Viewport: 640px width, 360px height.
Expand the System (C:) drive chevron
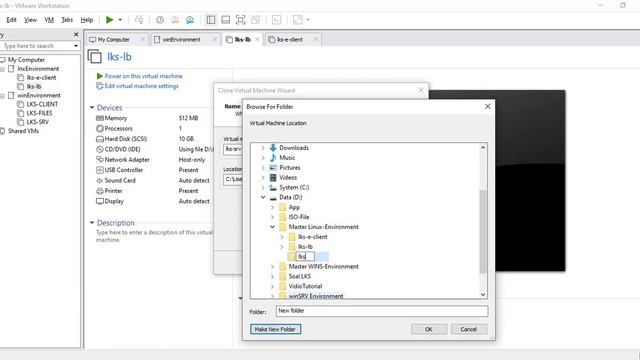(263, 187)
